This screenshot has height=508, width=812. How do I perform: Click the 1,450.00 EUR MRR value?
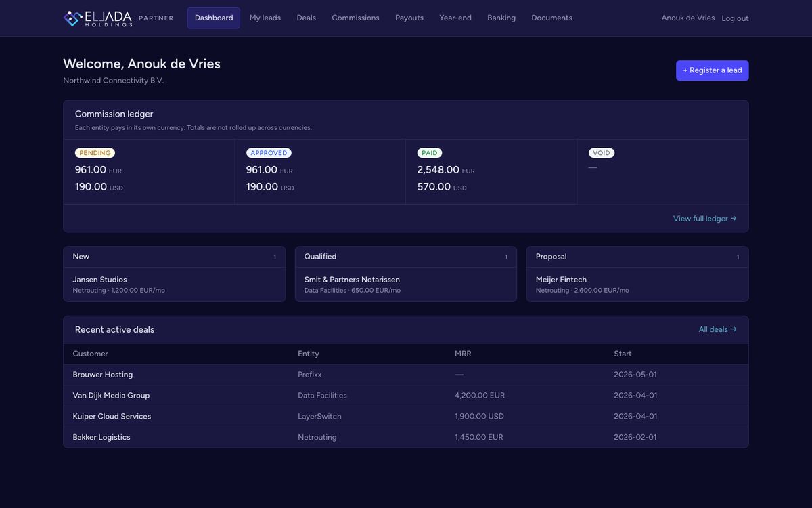(x=479, y=438)
